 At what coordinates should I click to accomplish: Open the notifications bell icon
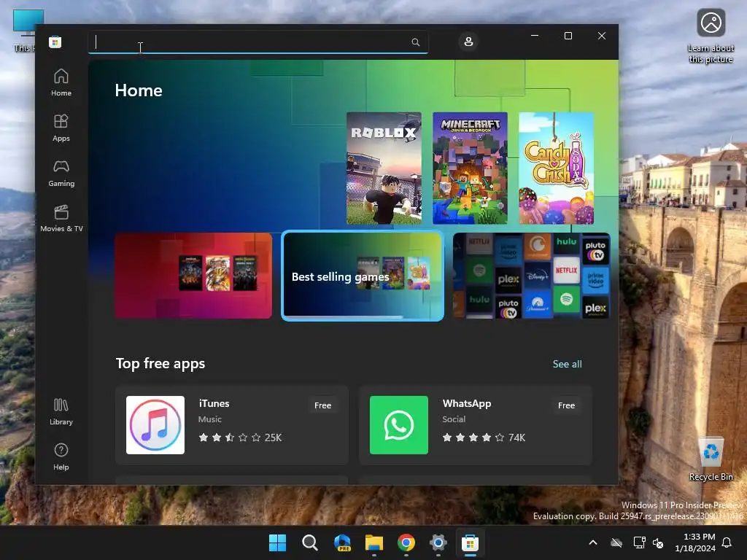click(727, 542)
